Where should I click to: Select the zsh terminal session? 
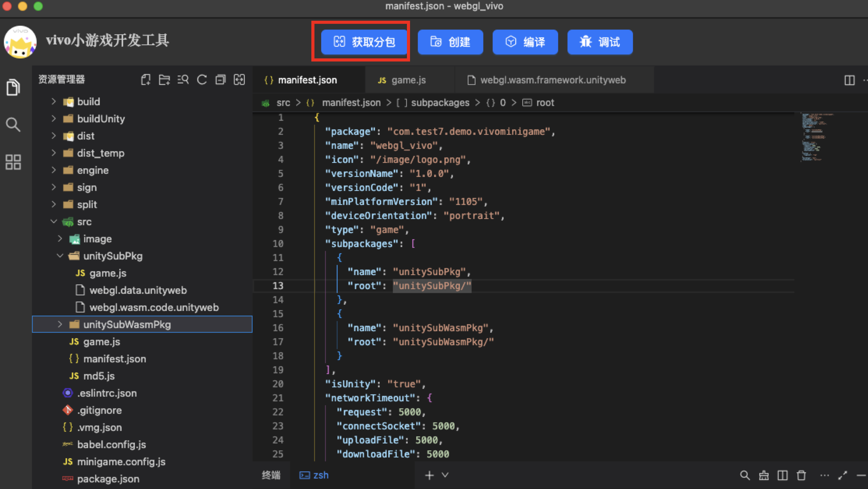pyautogui.click(x=314, y=475)
